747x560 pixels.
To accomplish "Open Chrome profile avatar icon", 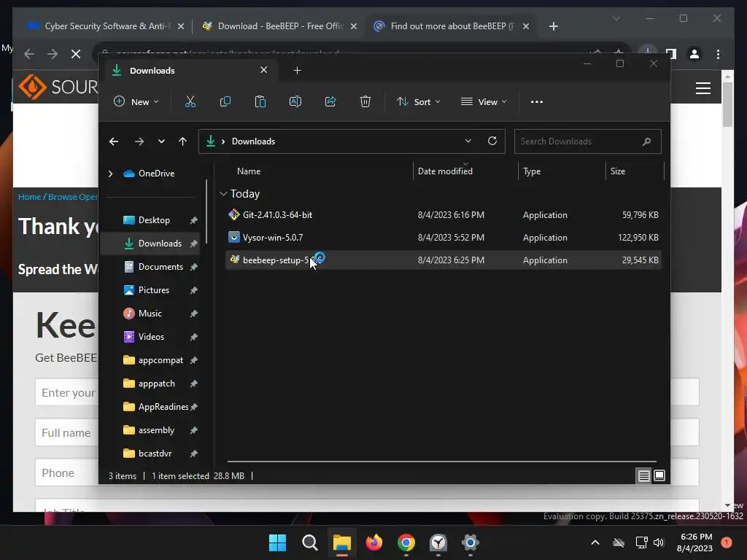I will click(694, 54).
